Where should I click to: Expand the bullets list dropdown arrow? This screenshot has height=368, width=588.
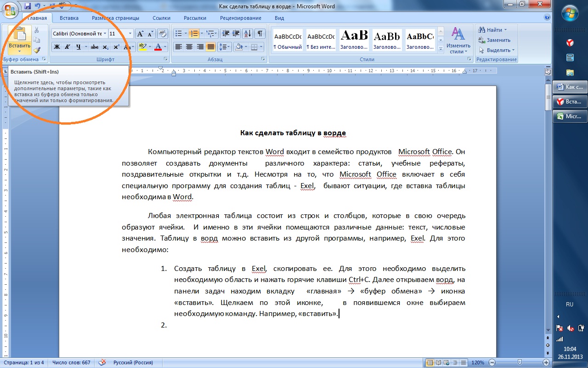[185, 34]
